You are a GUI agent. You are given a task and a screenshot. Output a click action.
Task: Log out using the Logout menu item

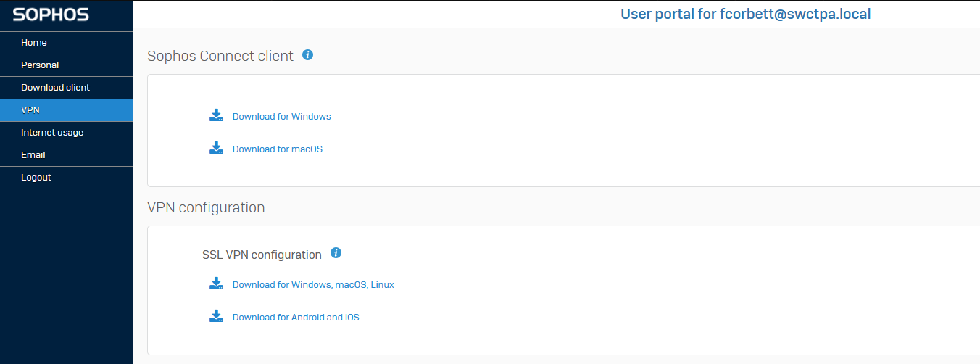(x=67, y=178)
